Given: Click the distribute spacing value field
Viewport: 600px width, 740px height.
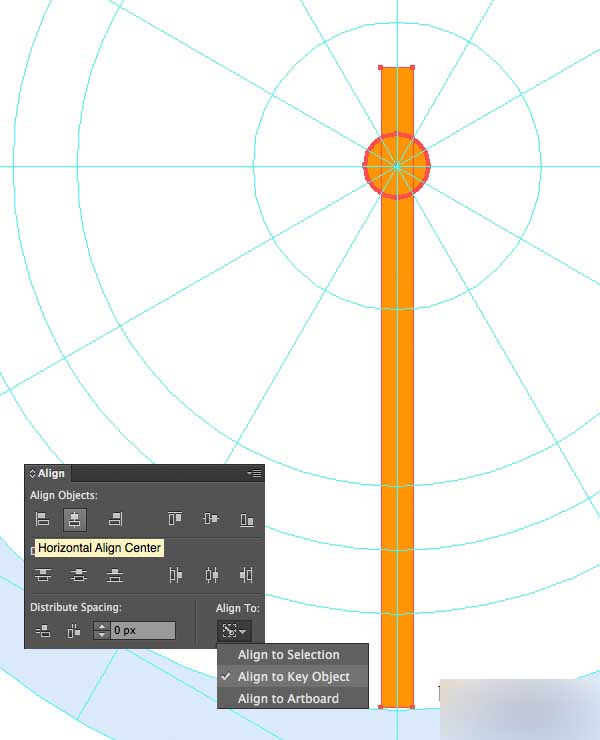Looking at the screenshot, I should (143, 631).
